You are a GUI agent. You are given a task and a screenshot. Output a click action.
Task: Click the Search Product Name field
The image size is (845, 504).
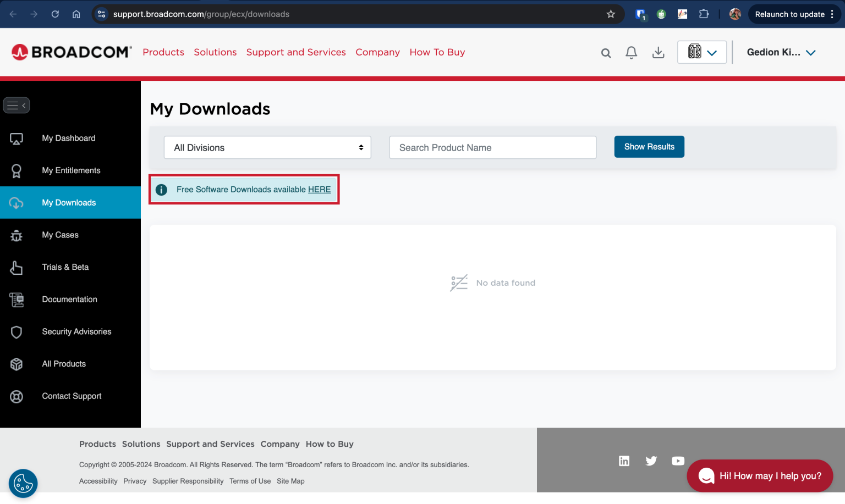click(x=492, y=147)
